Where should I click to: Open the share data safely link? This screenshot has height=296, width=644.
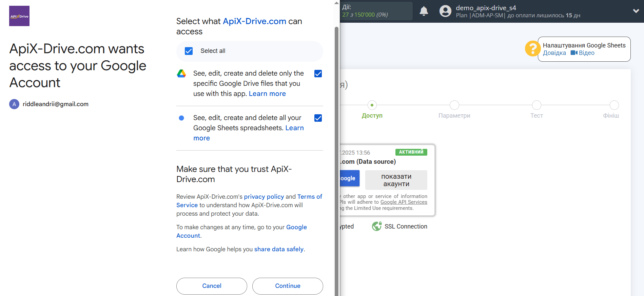tap(279, 249)
